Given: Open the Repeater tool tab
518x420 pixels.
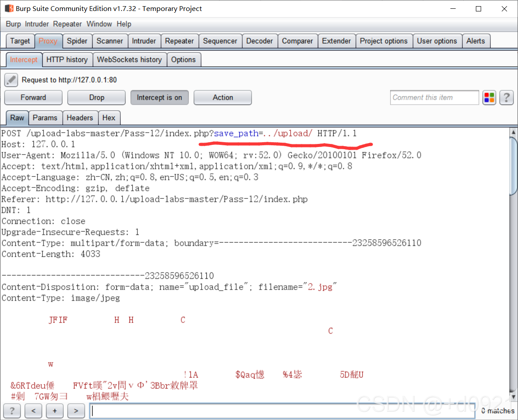Looking at the screenshot, I should pos(180,41).
